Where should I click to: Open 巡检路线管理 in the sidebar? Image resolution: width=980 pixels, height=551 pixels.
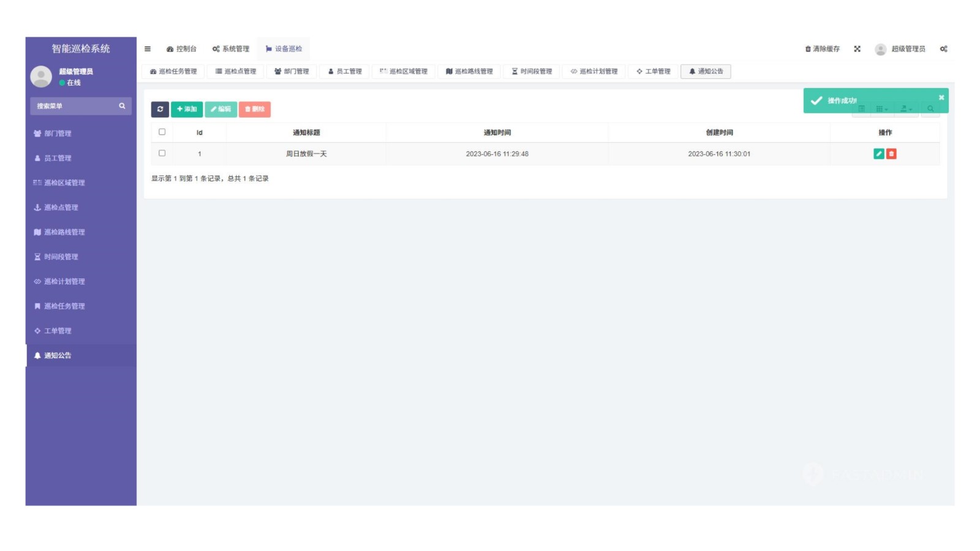point(81,232)
